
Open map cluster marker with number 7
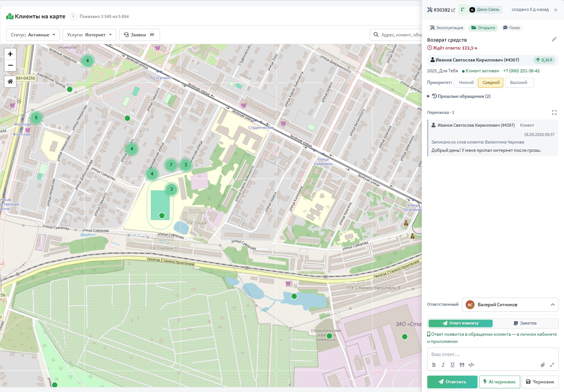171,165
